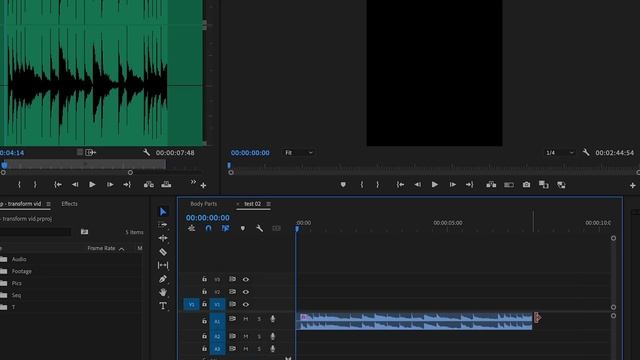Show more Source monitor buttons chevron
The width and height of the screenshot is (640, 360).
[193, 181]
